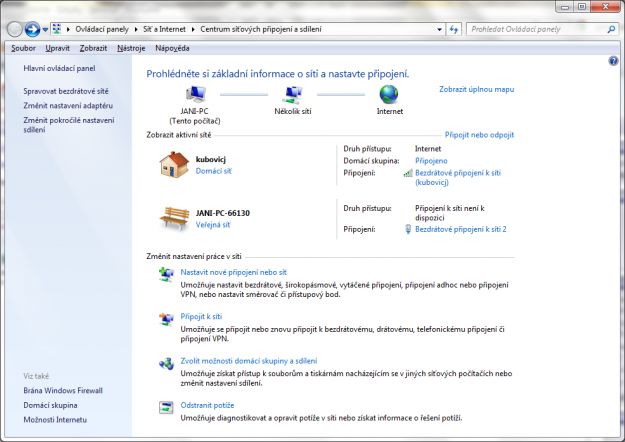Open Brána Windows Firewall link
The width and height of the screenshot is (625, 442).
point(63,391)
